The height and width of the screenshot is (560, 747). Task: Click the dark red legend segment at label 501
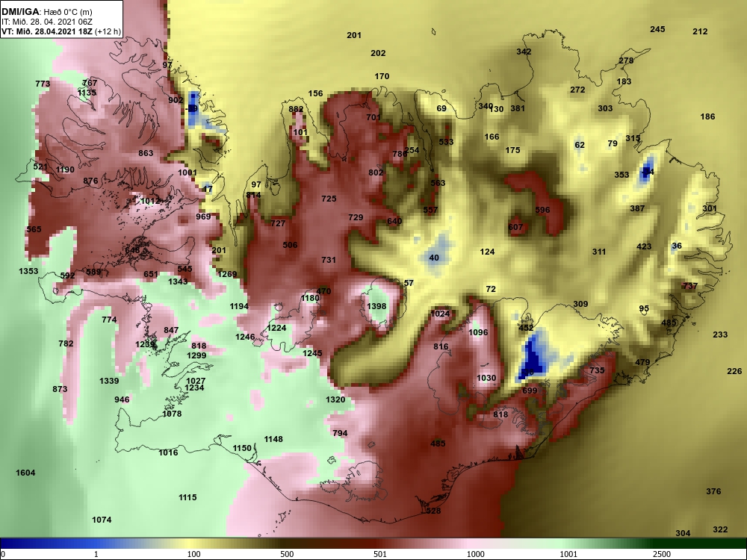click(x=381, y=544)
